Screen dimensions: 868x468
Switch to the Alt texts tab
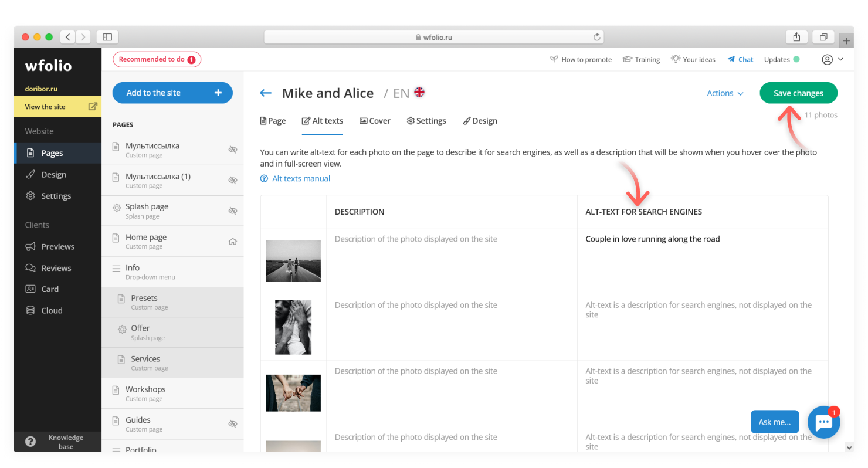point(322,121)
